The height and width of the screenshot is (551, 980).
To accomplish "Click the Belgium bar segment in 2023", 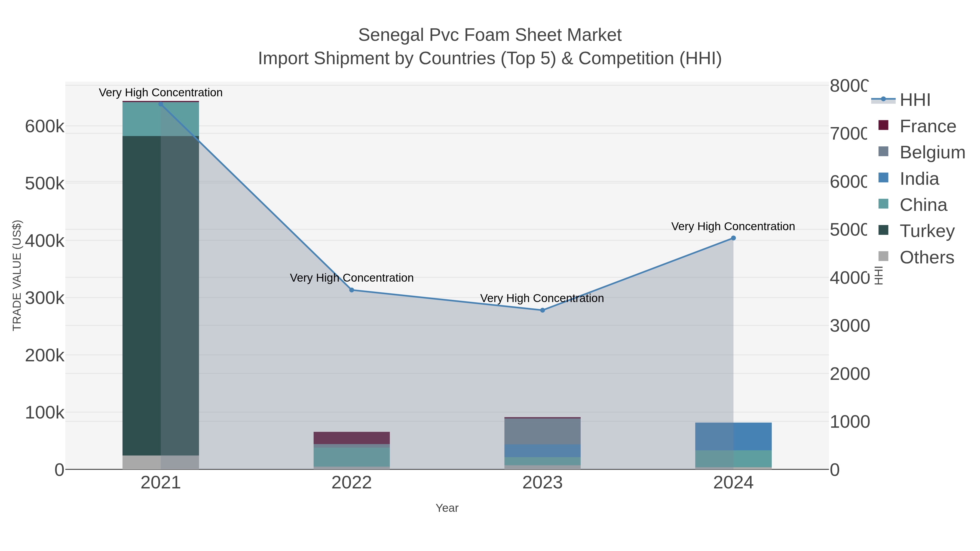I will point(543,431).
